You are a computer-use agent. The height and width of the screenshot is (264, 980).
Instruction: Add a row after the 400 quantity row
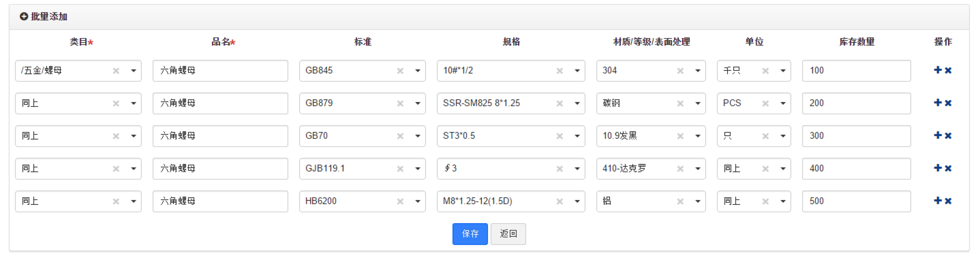938,168
